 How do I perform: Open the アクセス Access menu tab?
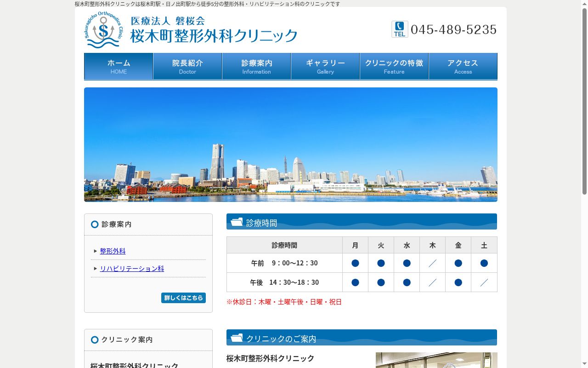click(463, 66)
